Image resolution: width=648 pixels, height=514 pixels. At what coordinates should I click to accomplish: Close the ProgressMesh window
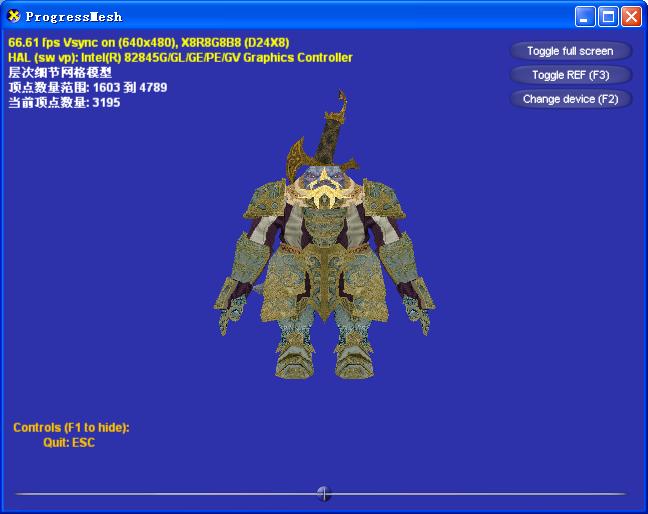631,17
